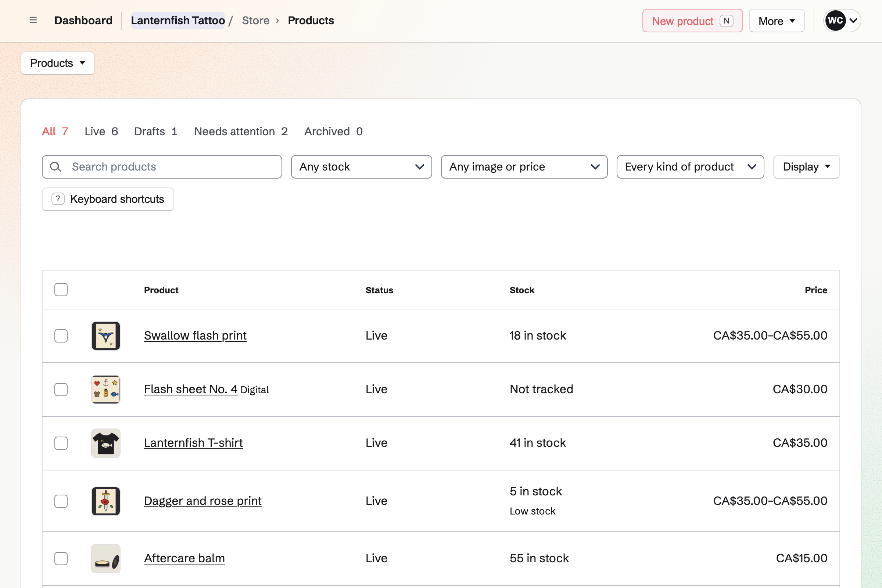The width and height of the screenshot is (882, 588).
Task: Open Flash sheet No. 4 link
Action: pyautogui.click(x=190, y=389)
